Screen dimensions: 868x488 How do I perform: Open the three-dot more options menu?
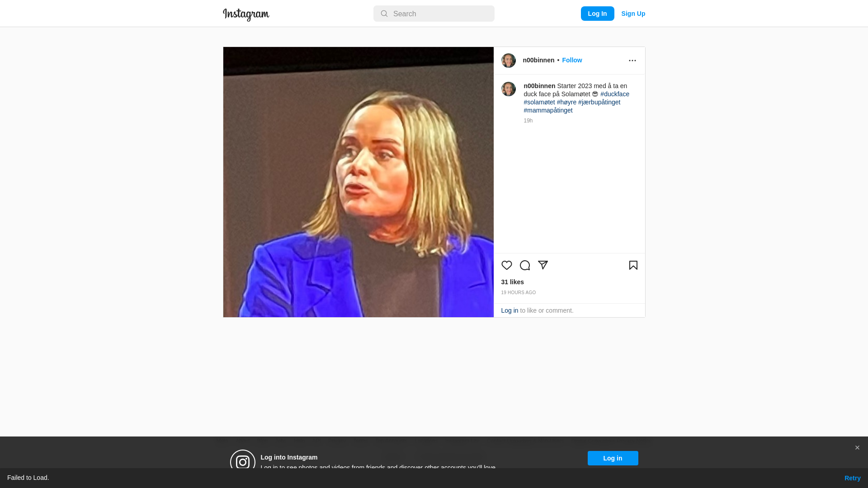pyautogui.click(x=632, y=61)
